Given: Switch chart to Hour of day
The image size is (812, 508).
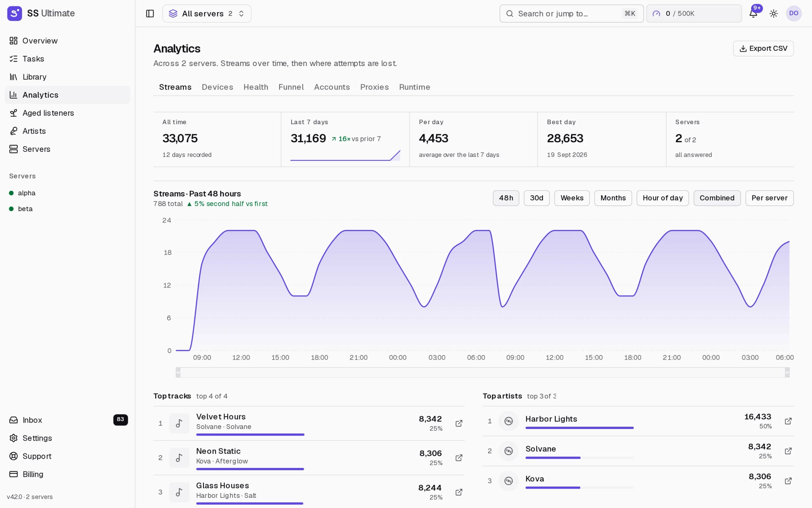Looking at the screenshot, I should click(x=662, y=198).
